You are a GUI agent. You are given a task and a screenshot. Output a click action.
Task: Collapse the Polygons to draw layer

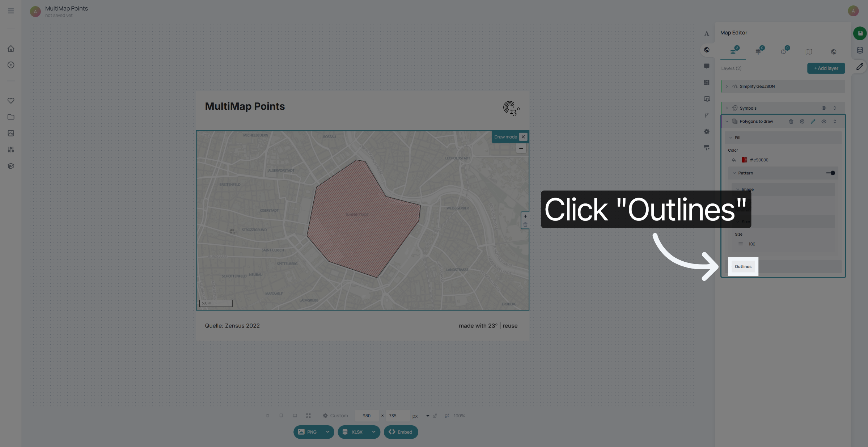tap(727, 122)
